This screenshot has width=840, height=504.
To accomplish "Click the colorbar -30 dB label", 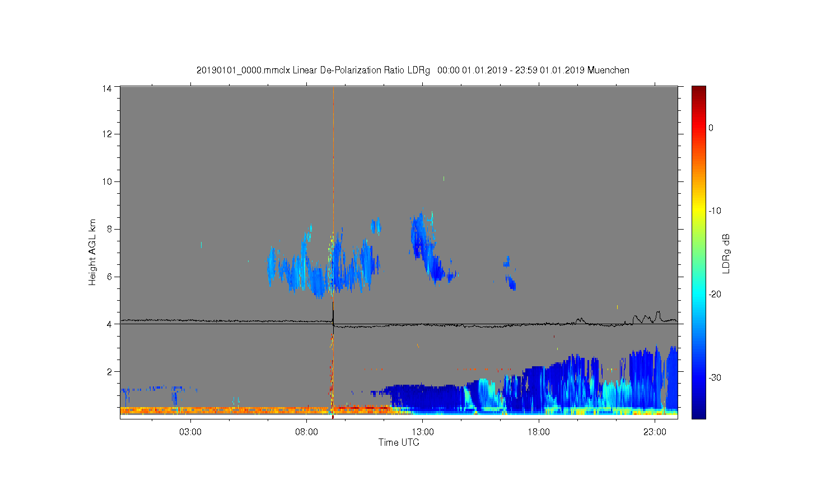I will point(715,378).
